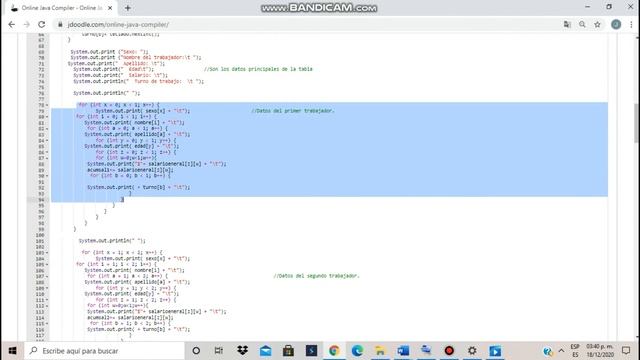Open File Explorer from the taskbar
Image resolution: width=640 pixels, height=360 pixels.
point(380,351)
